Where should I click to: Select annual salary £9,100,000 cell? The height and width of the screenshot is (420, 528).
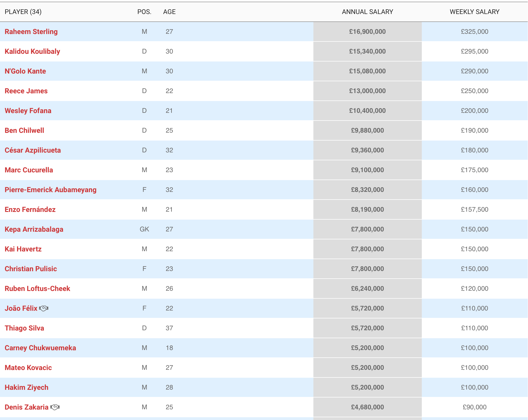pos(367,170)
